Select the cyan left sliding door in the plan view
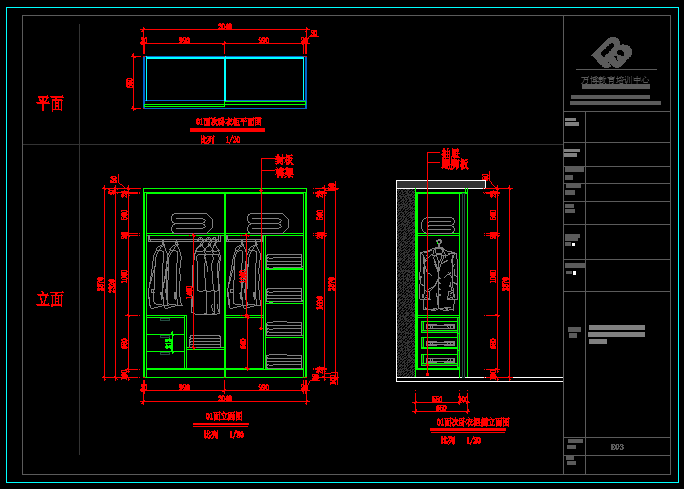This screenshot has height=489, width=684. click(x=185, y=79)
